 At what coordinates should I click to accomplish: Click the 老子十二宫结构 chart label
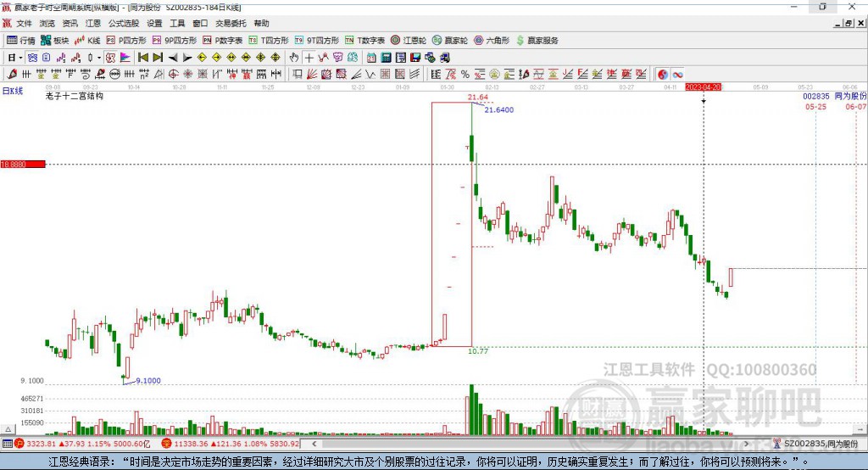point(75,96)
